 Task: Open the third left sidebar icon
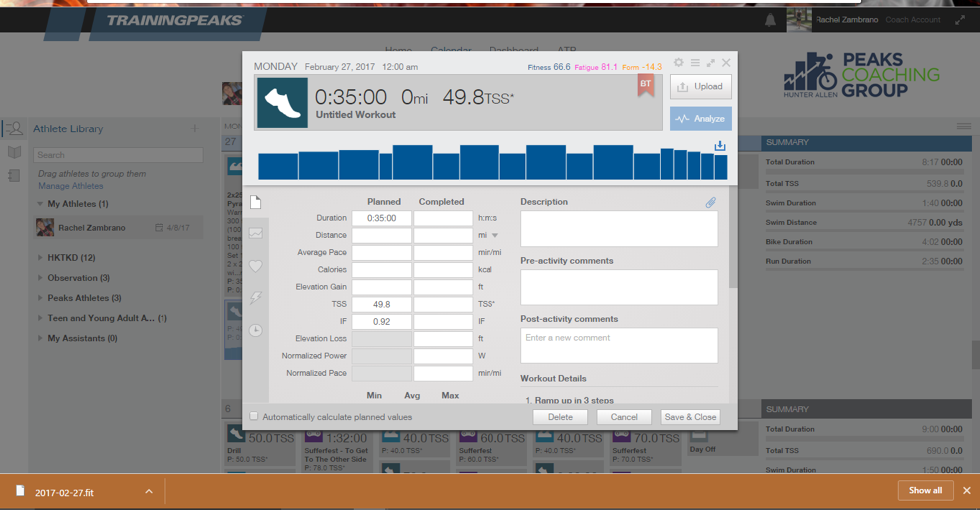click(14, 176)
